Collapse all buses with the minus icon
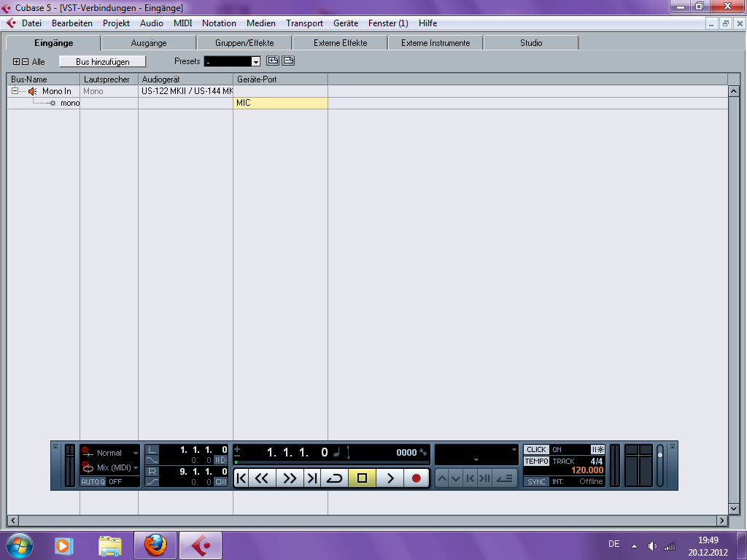This screenshot has height=560, width=747. click(x=26, y=62)
